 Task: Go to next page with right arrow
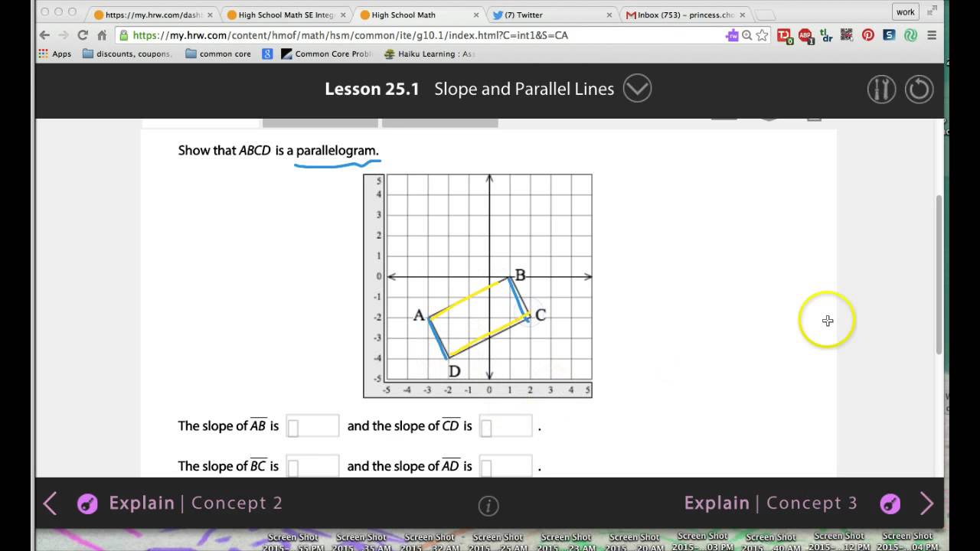tap(926, 503)
